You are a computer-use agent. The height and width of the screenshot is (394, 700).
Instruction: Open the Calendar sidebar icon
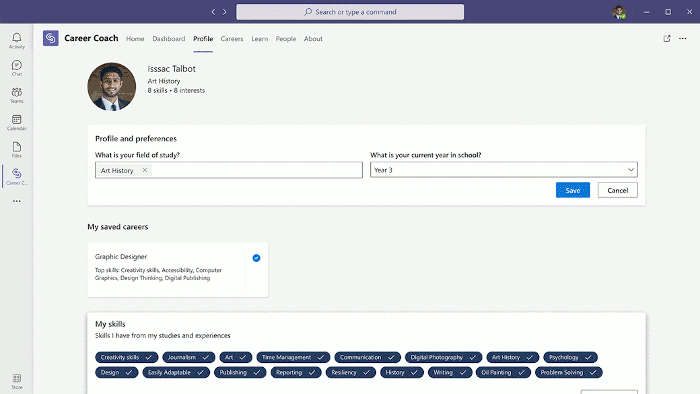pos(17,123)
